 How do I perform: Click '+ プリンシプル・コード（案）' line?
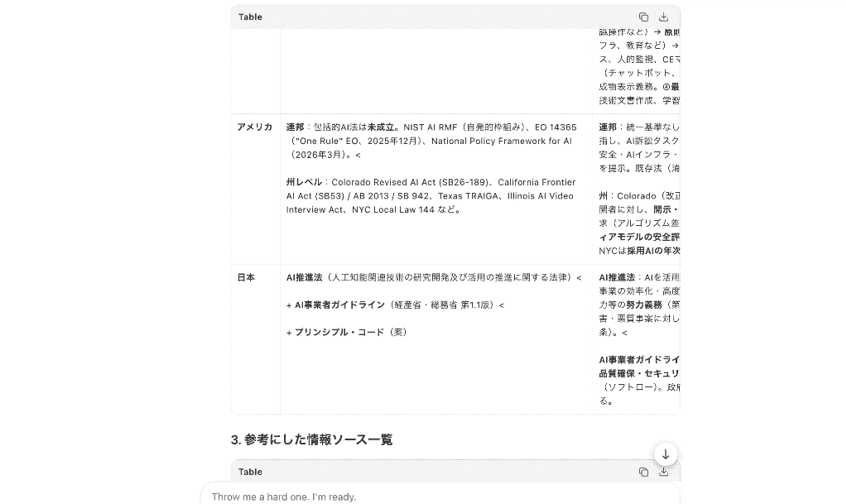346,332
